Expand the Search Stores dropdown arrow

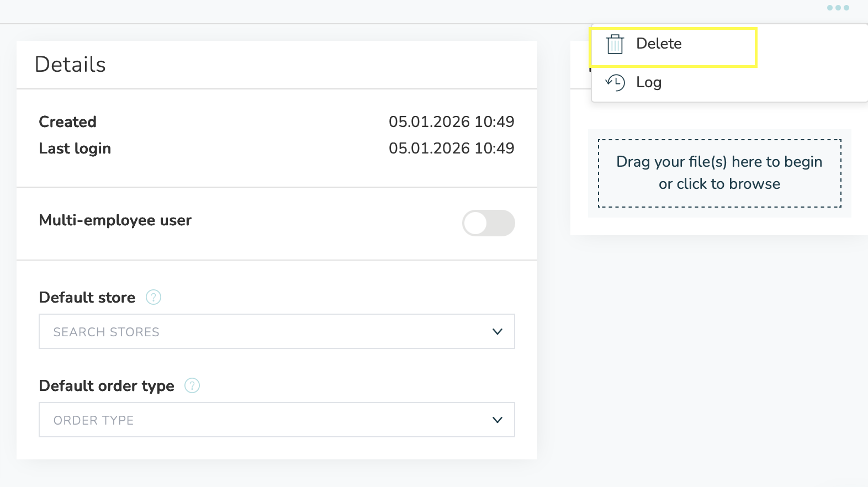[x=497, y=332]
